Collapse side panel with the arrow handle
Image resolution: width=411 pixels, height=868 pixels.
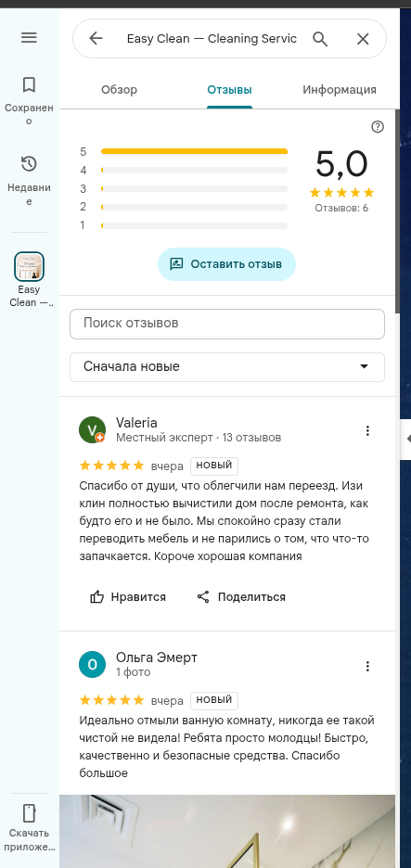click(x=406, y=439)
